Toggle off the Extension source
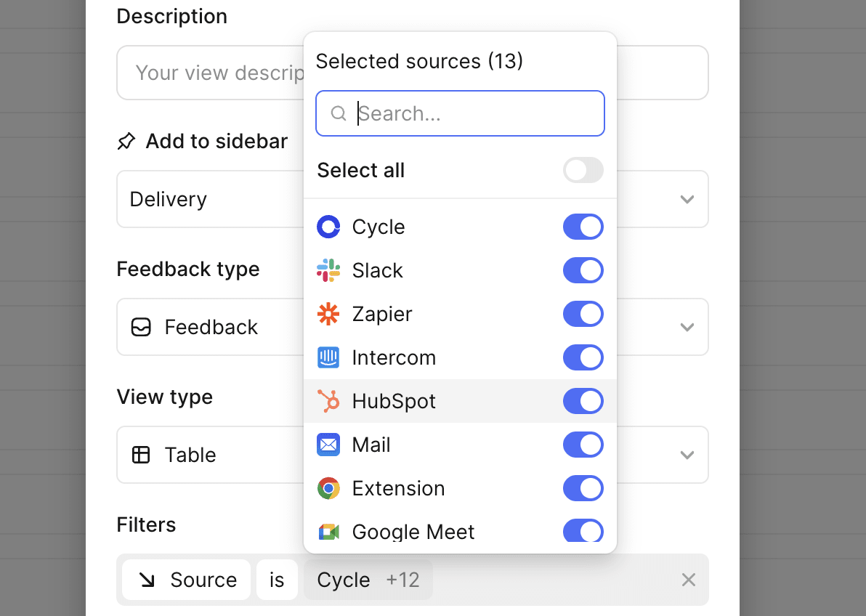 583,488
